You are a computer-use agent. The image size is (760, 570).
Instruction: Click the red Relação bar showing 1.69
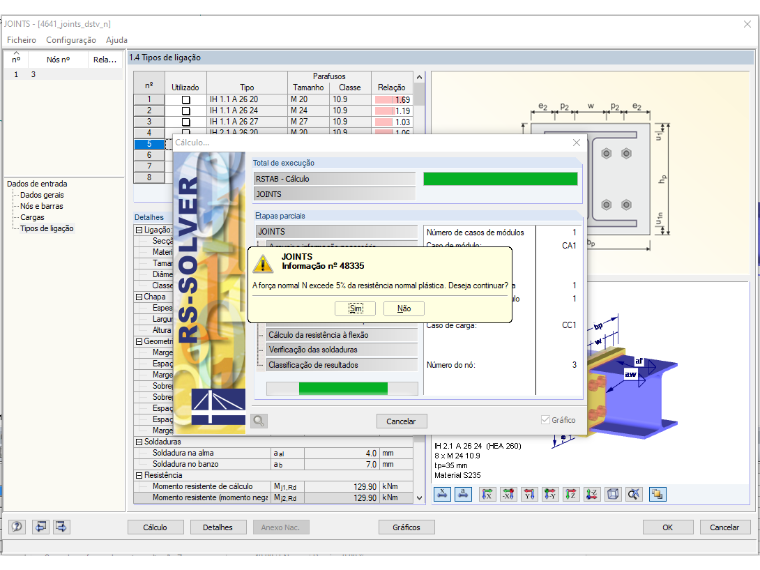coord(392,100)
